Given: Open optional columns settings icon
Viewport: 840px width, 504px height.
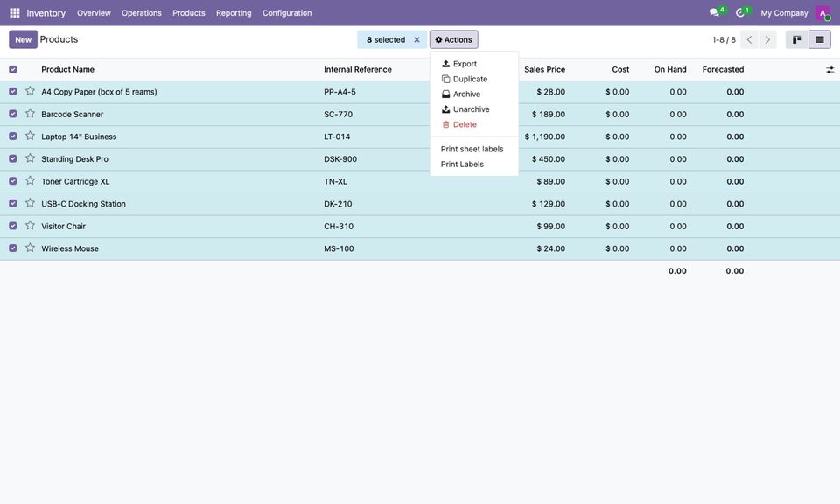Looking at the screenshot, I should [x=829, y=70].
